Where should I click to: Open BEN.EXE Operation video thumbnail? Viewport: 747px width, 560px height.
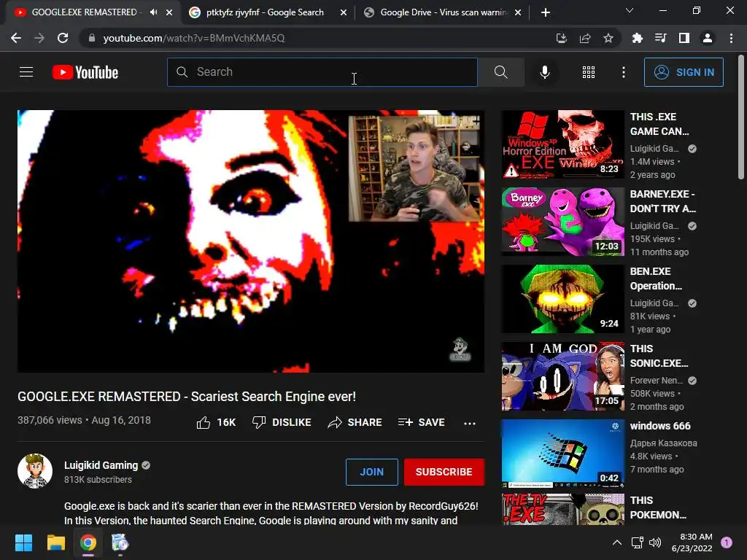[x=562, y=299]
